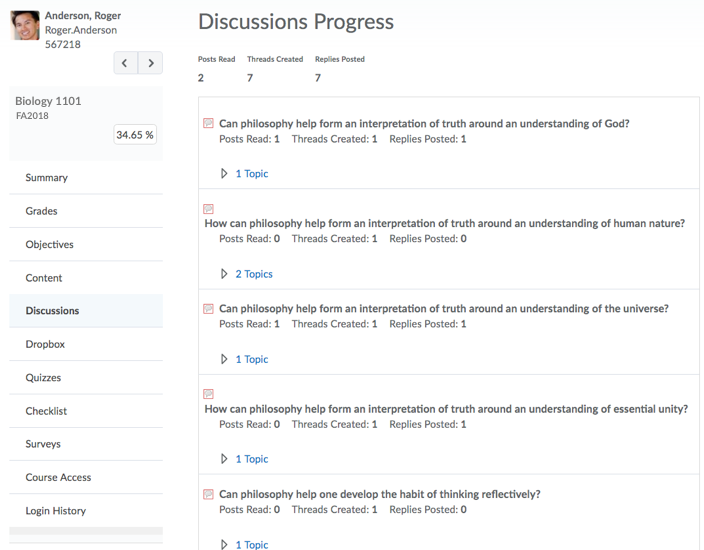
Task: Click forum icon beside 'the universe' discussion
Action: (x=208, y=308)
